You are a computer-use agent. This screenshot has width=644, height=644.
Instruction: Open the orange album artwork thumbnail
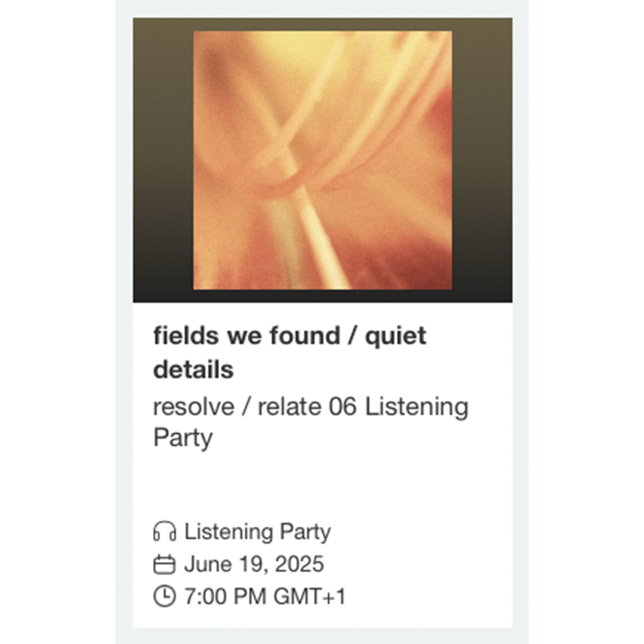click(322, 160)
